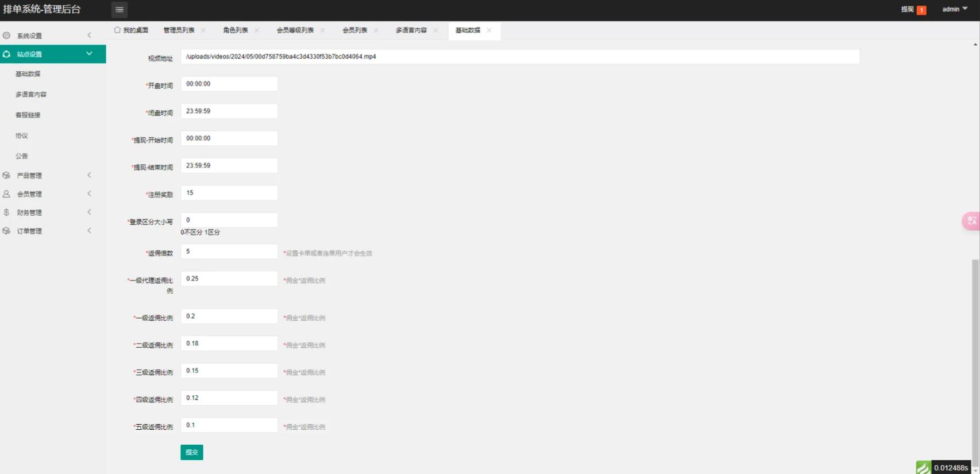Switch to the 会员等级列表 tab
Image resolution: width=980 pixels, height=474 pixels.
pyautogui.click(x=295, y=30)
